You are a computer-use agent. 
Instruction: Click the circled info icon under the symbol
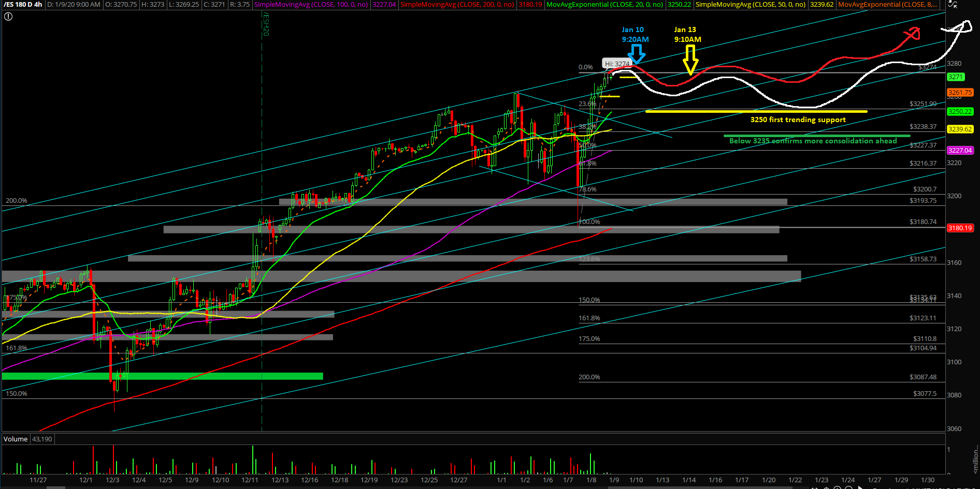point(8,17)
